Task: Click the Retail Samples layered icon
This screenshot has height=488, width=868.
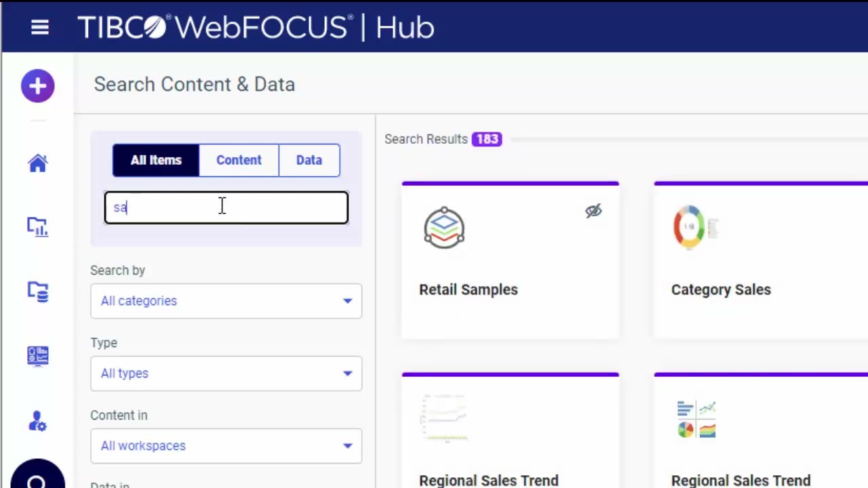Action: point(444,228)
